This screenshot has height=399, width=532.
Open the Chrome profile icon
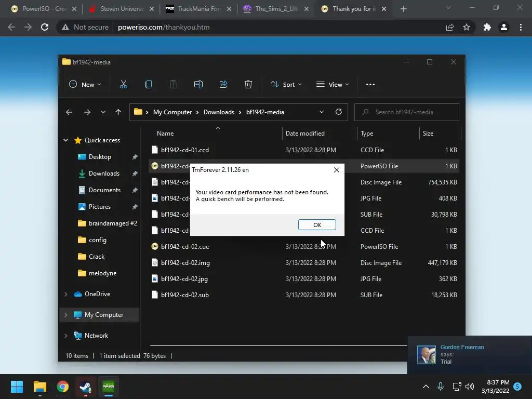tap(504, 27)
